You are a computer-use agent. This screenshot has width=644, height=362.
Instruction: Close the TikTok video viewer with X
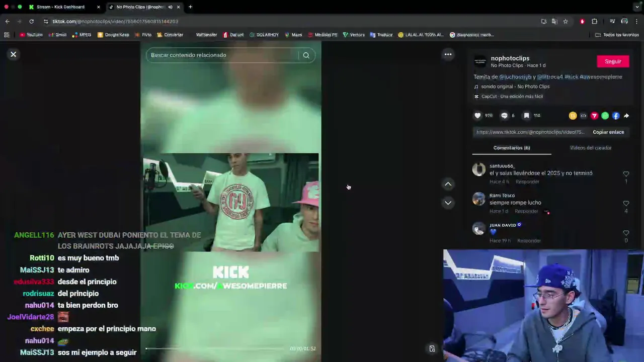tap(14, 54)
